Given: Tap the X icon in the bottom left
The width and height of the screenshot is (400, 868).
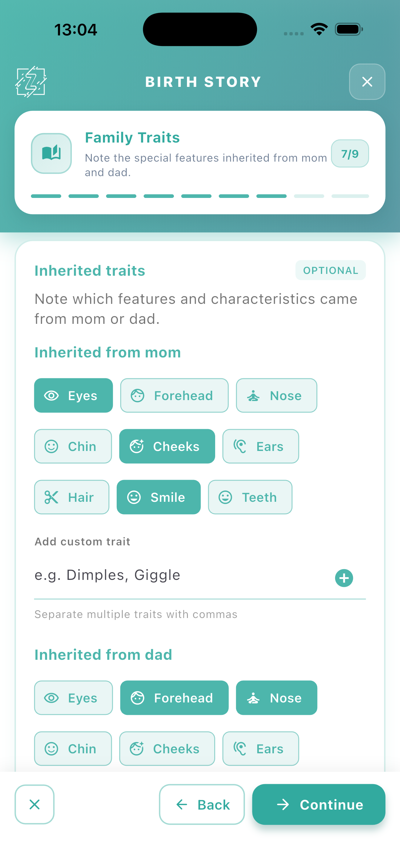Looking at the screenshot, I should [35, 804].
